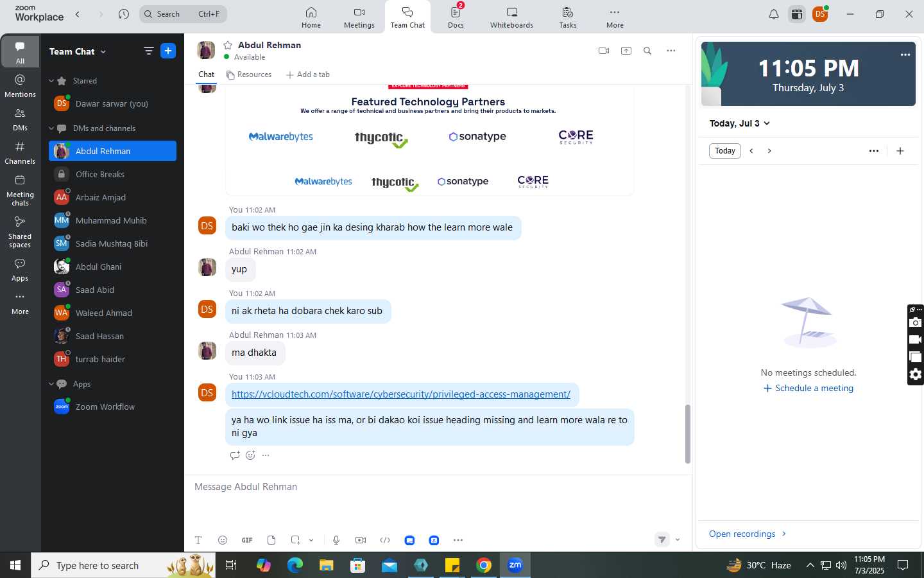Click Schedule a meeting link
The image size is (924, 578).
809,388
